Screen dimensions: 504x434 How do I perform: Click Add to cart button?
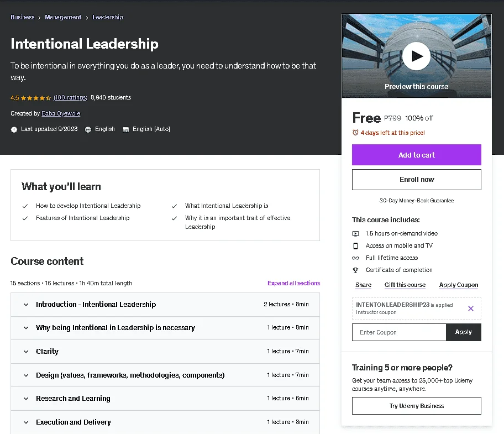417,155
